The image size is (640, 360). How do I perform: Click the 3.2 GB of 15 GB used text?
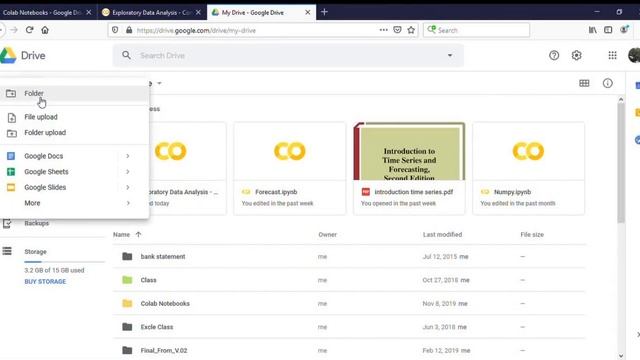click(x=54, y=270)
